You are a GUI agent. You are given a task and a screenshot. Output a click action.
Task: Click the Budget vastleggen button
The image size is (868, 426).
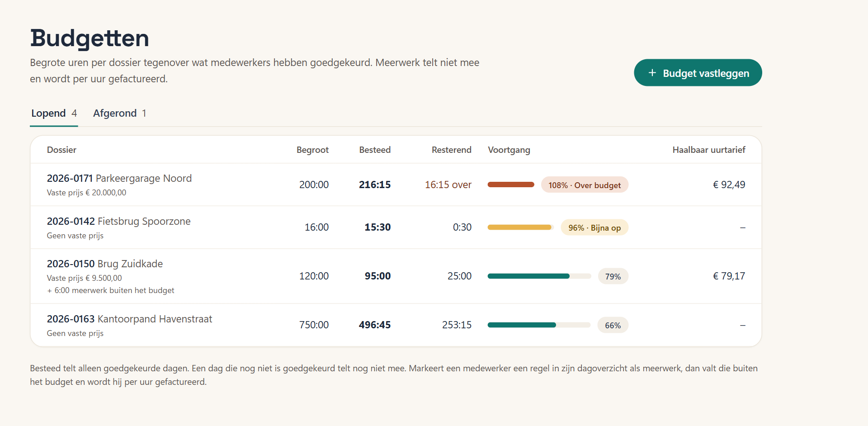[x=698, y=73]
